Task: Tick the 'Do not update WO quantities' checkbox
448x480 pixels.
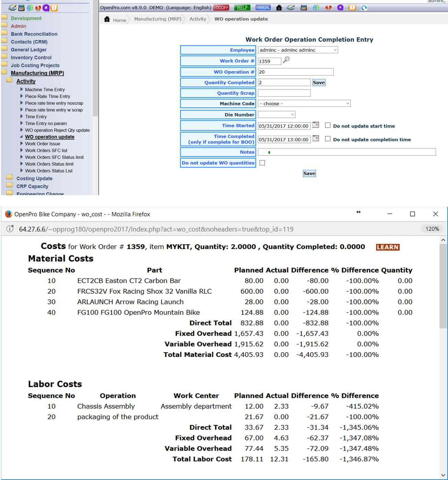Action: (262, 163)
